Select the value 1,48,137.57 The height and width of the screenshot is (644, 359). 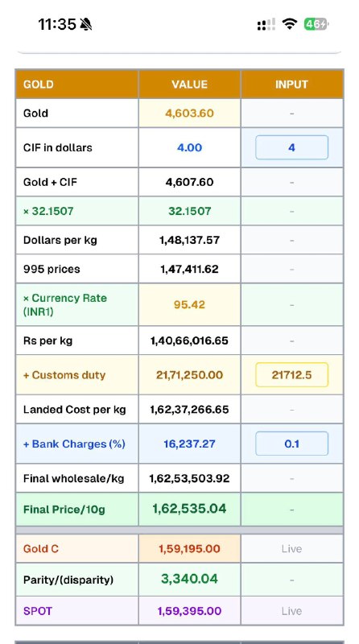[x=189, y=240]
